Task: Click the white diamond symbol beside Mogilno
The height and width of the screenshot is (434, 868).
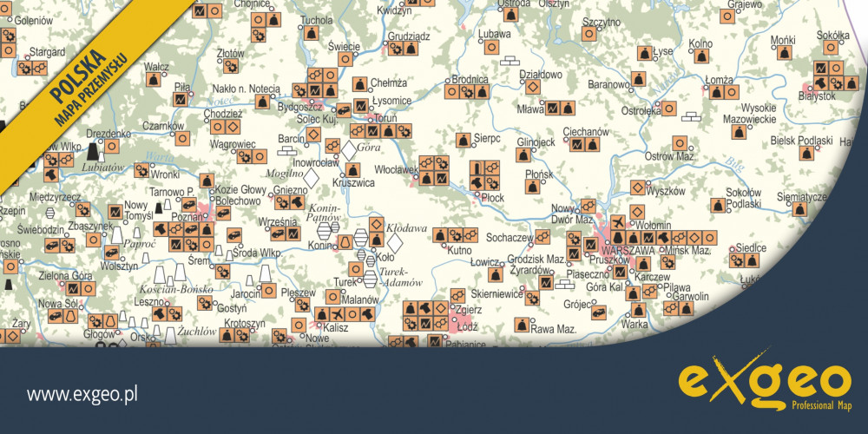Action: tap(312, 178)
